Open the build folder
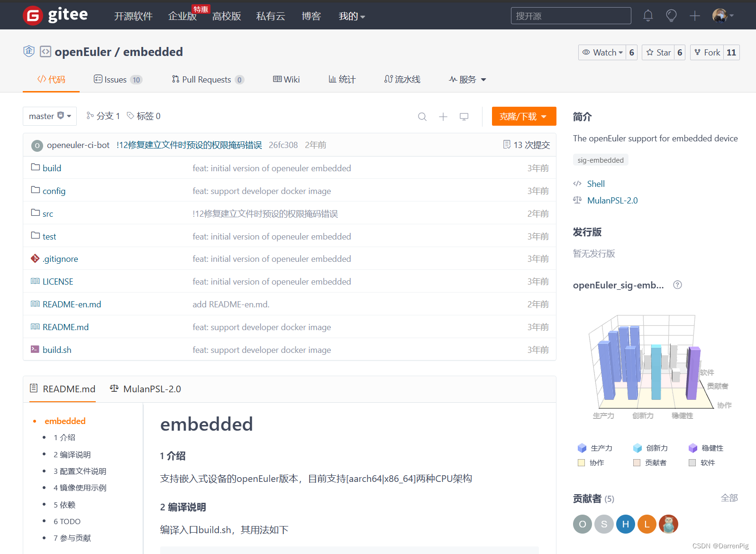Image resolution: width=756 pixels, height=554 pixels. [x=52, y=168]
